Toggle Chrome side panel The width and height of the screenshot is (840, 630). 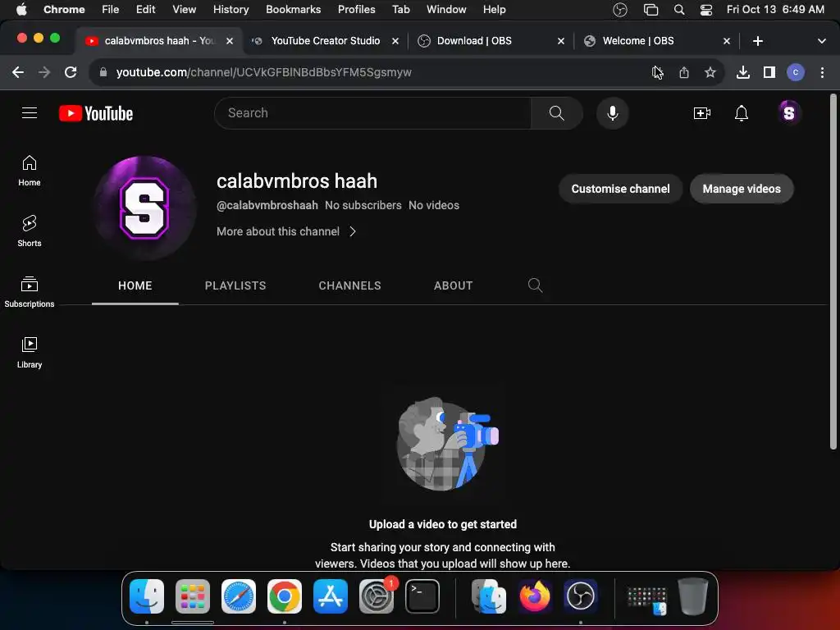[x=769, y=72]
